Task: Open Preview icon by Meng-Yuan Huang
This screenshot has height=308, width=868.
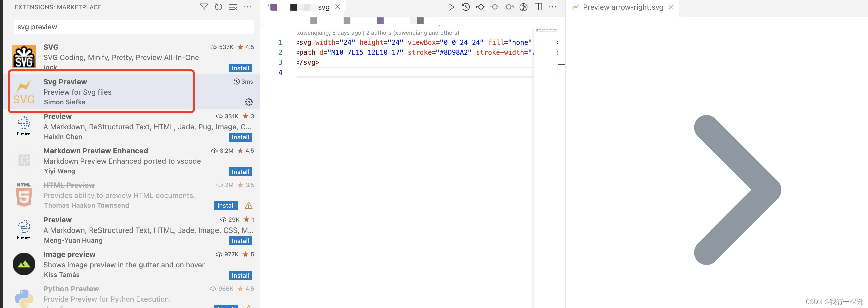Action: [24, 229]
